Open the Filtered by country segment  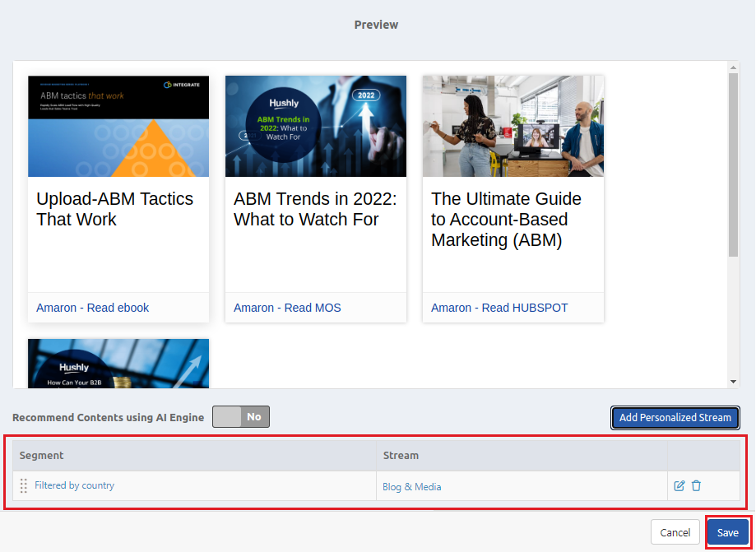click(74, 485)
